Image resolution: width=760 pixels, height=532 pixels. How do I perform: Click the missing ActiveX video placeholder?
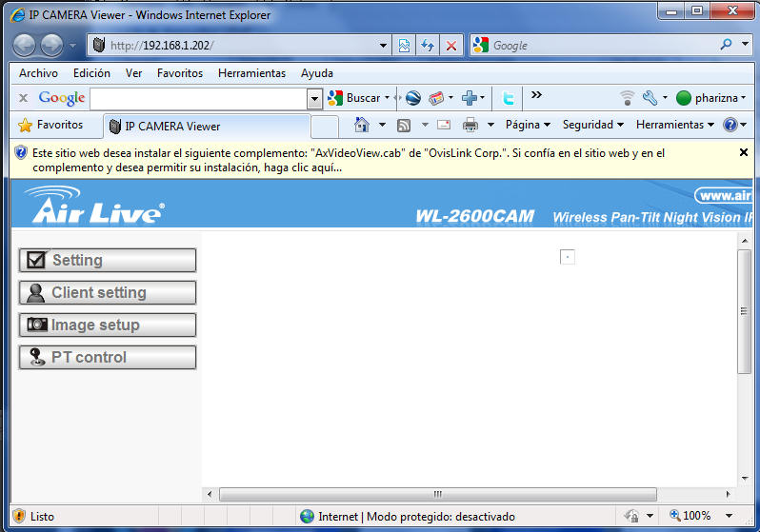point(567,257)
